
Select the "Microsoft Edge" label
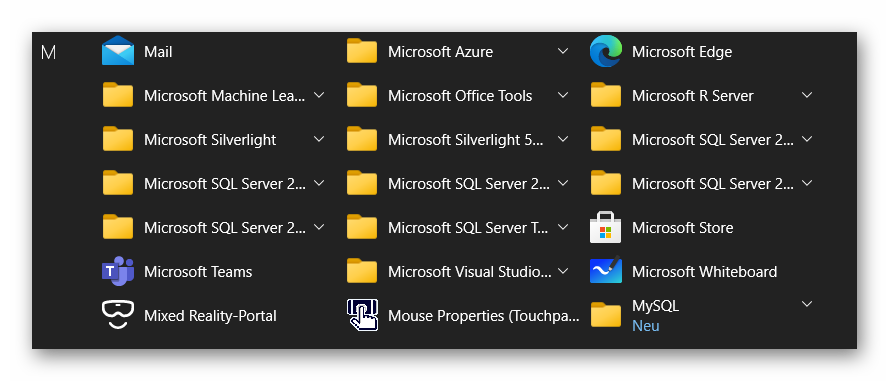pyautogui.click(x=682, y=52)
